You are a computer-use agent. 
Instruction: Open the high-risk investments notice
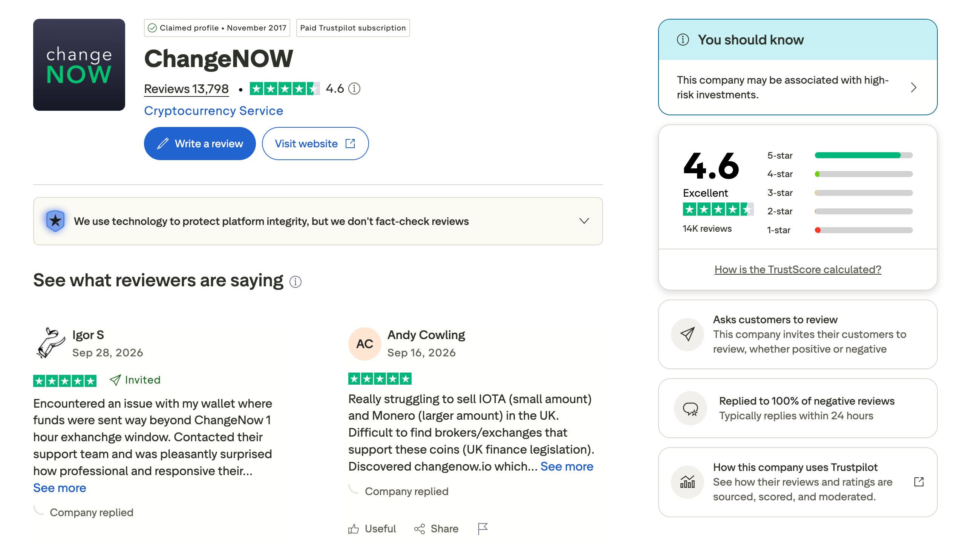click(797, 87)
